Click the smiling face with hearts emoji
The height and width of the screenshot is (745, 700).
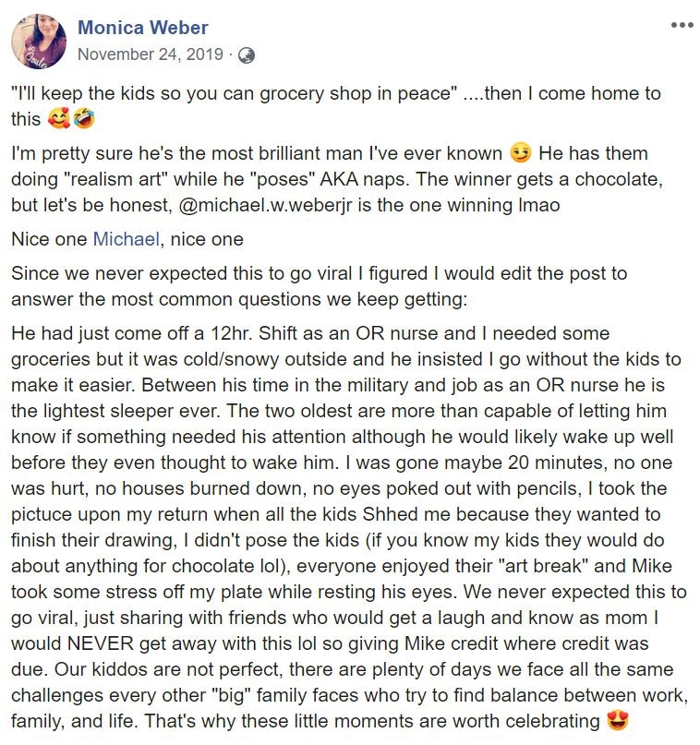pos(60,119)
